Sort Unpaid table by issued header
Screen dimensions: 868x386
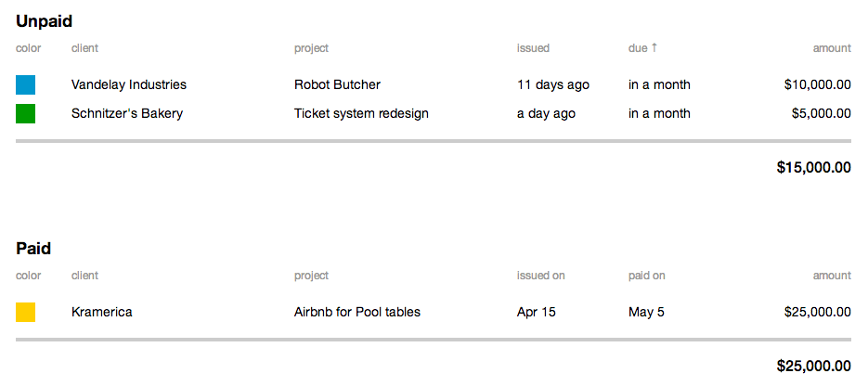533,48
